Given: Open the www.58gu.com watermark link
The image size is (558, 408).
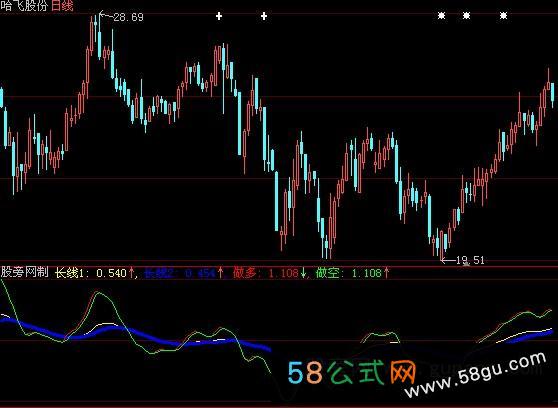Looking at the screenshot, I should click(x=475, y=374).
